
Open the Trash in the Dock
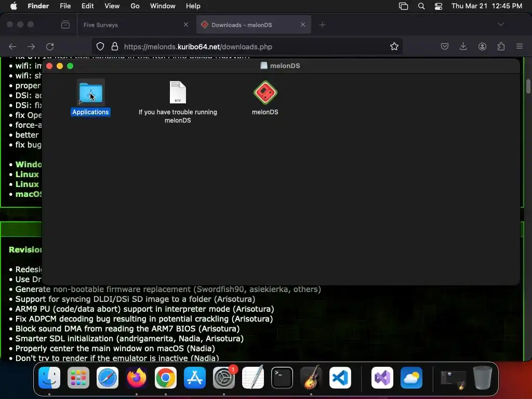[483, 378]
